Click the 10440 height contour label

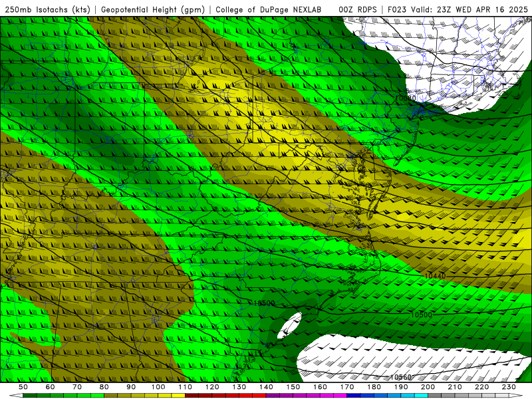[x=435, y=276]
